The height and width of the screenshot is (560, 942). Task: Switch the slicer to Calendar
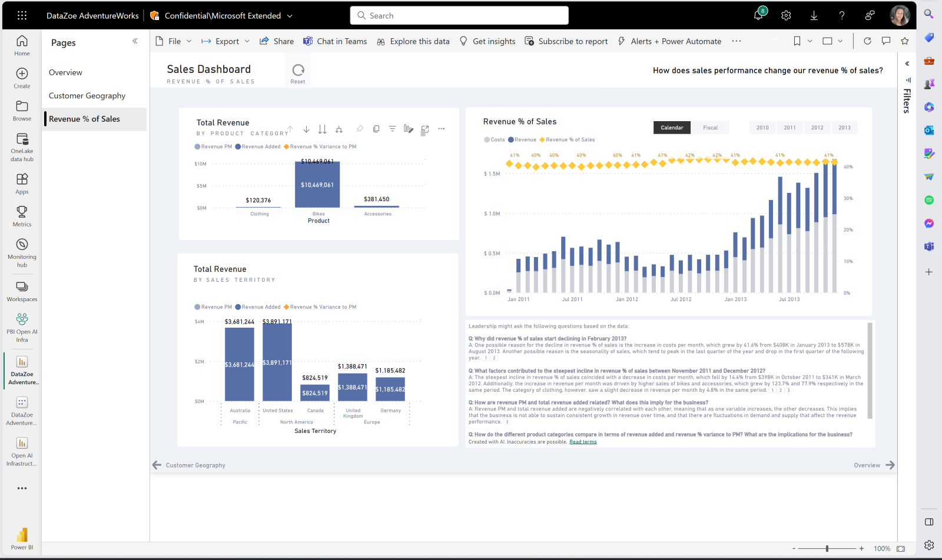pos(672,128)
